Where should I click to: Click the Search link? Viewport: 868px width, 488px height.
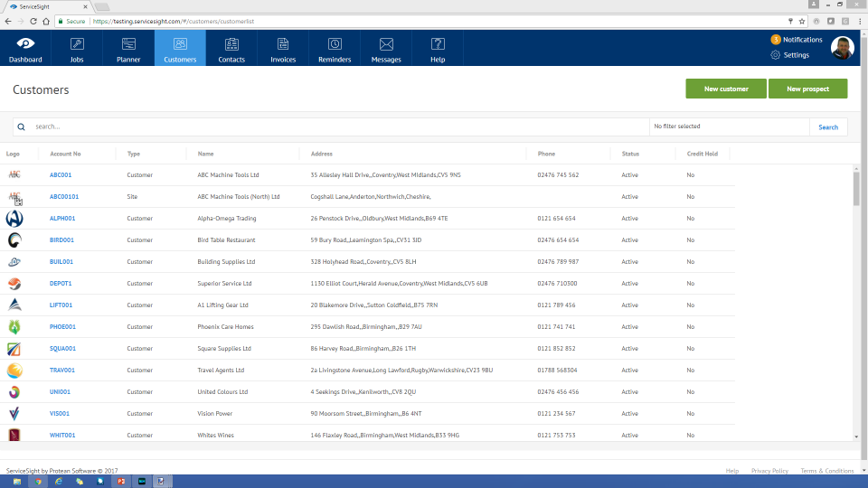coord(828,127)
